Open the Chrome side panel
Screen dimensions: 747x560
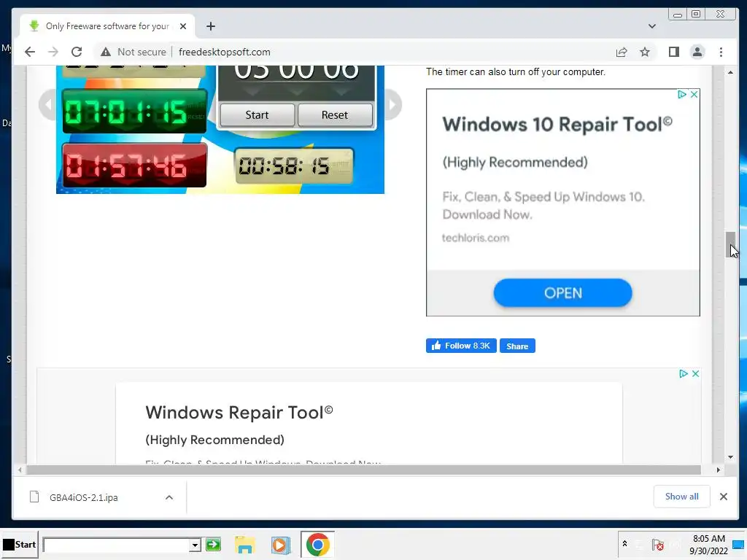pos(673,52)
